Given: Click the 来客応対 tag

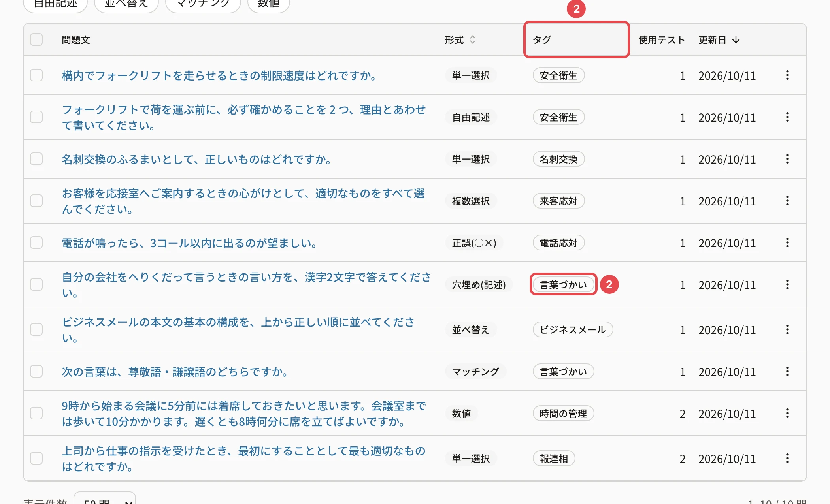Looking at the screenshot, I should [x=558, y=201].
